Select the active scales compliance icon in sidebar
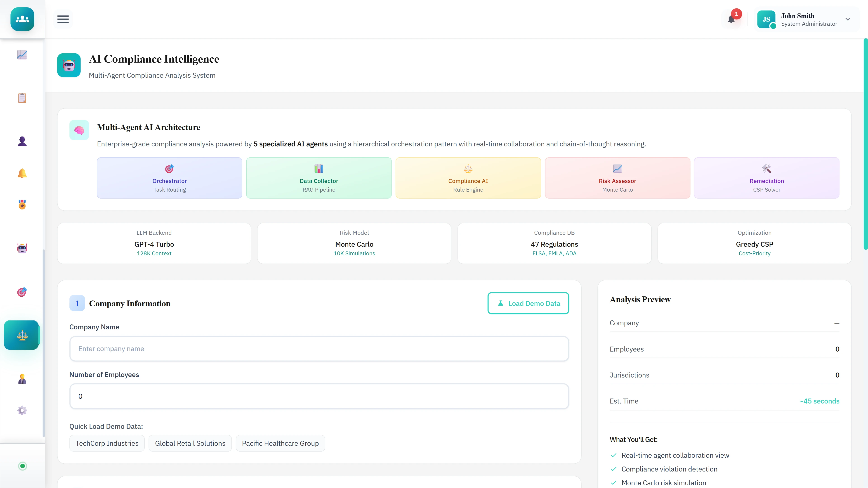 21,335
